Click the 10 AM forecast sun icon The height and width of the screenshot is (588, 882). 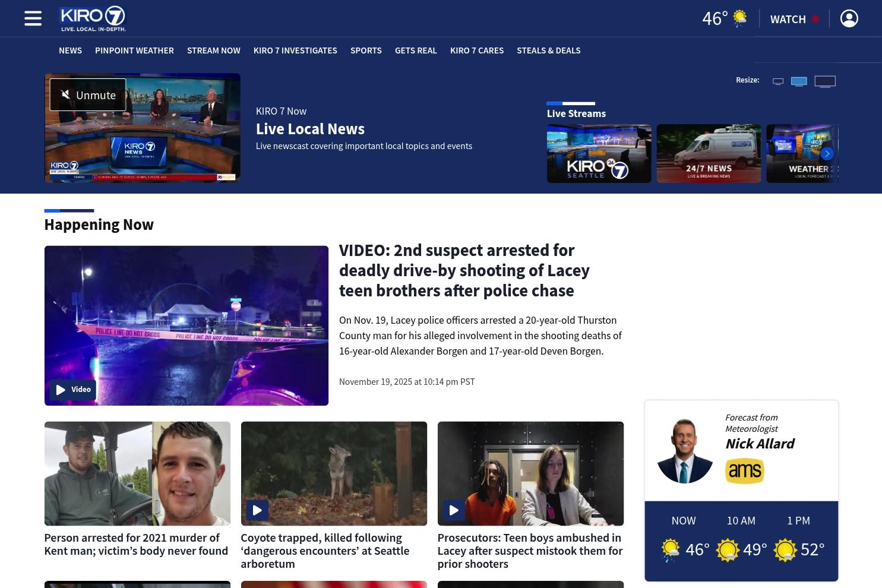[728, 550]
